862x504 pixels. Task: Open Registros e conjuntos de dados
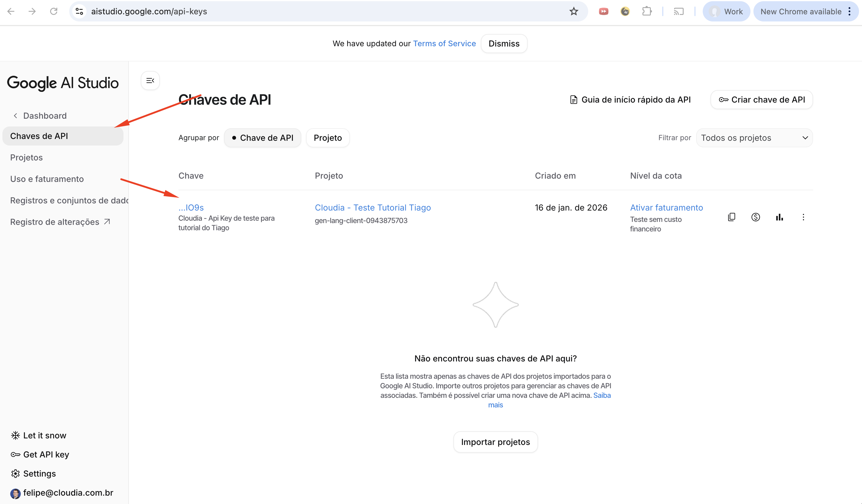click(x=69, y=200)
